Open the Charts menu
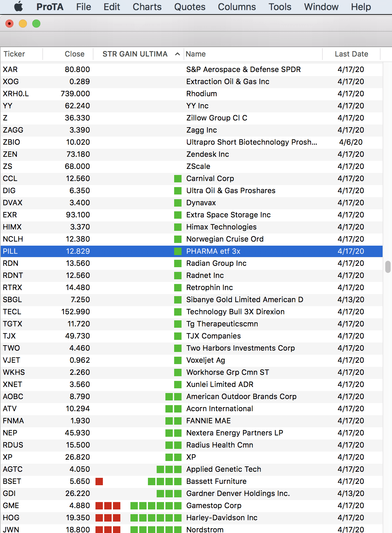 click(x=147, y=7)
